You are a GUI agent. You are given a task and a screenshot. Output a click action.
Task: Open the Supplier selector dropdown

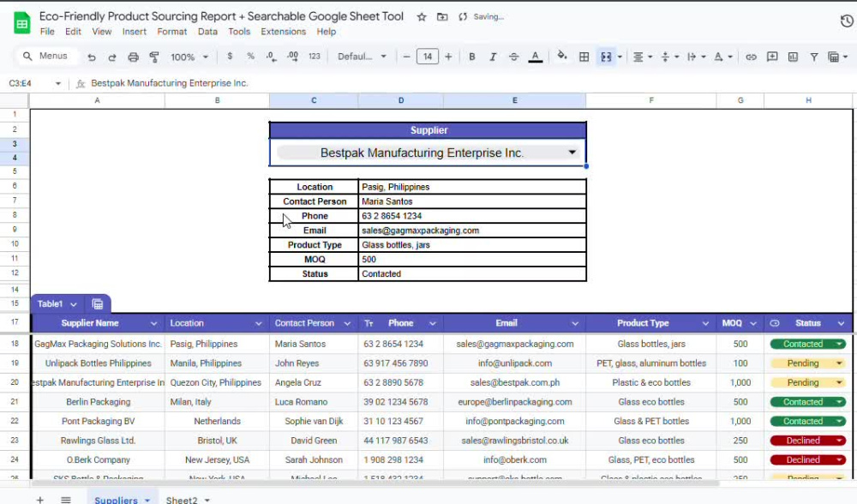tap(572, 153)
